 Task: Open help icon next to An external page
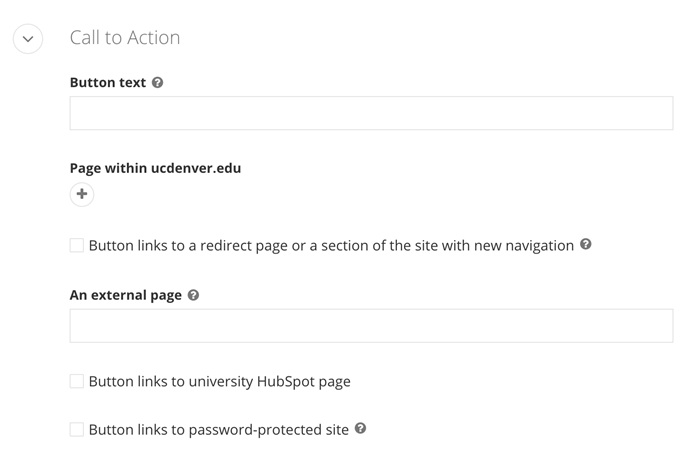click(194, 296)
